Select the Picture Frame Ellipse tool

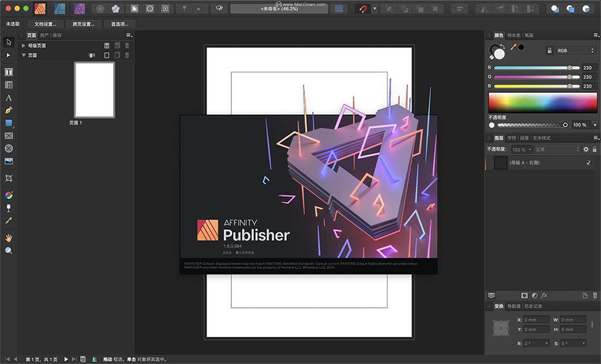9,148
